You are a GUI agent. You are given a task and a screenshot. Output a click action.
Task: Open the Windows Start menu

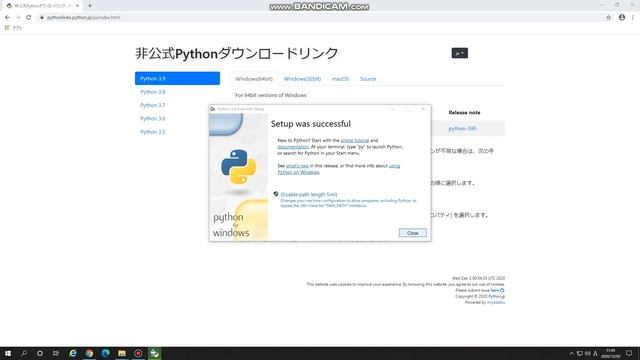coord(8,353)
